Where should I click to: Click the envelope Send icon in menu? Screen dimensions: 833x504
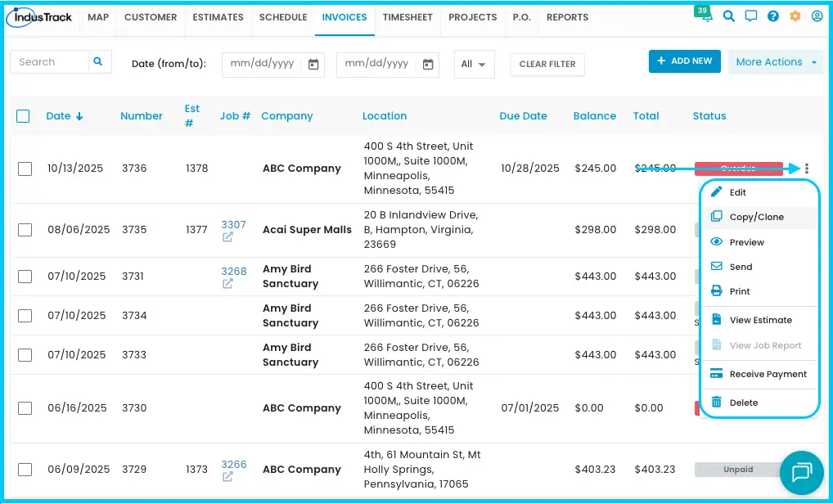click(x=716, y=266)
